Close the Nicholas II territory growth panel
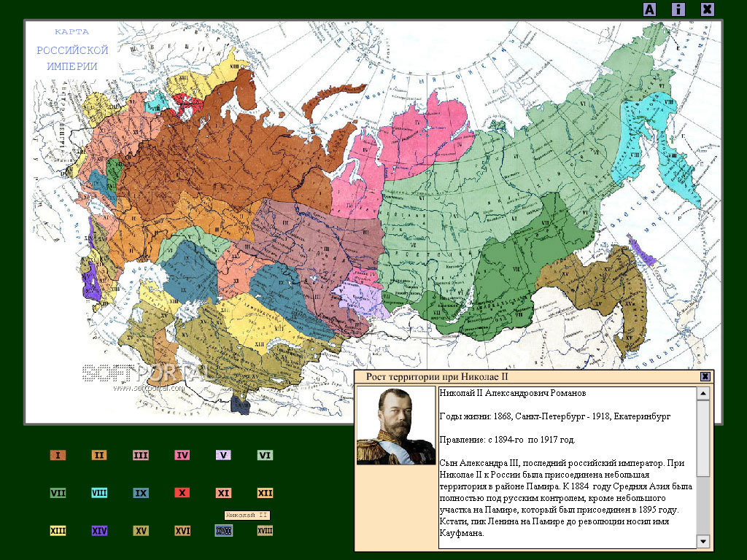The width and height of the screenshot is (747, 560). (x=705, y=376)
